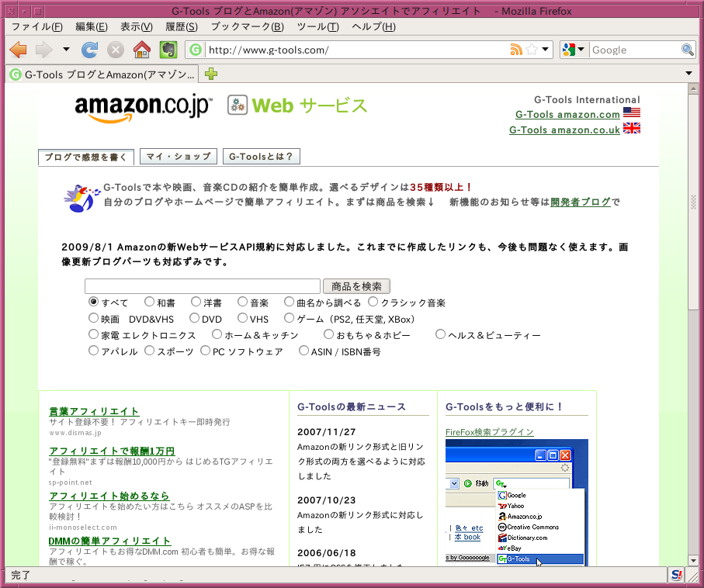704x588 pixels.
Task: Switch to the G-Toolsとは？ tab
Action: click(262, 157)
